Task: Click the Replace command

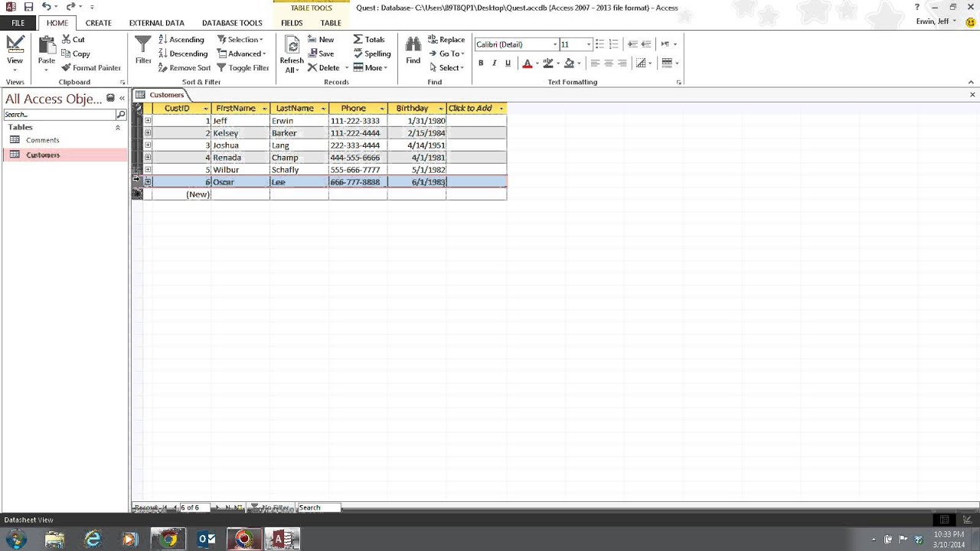Action: coord(446,39)
